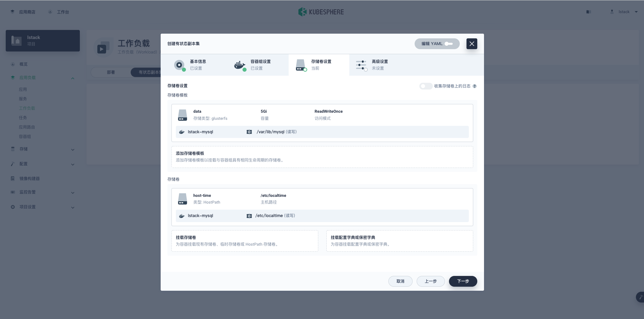644x319 pixels.
Task: Select 任务 in sidebar submenu
Action: click(x=23, y=118)
